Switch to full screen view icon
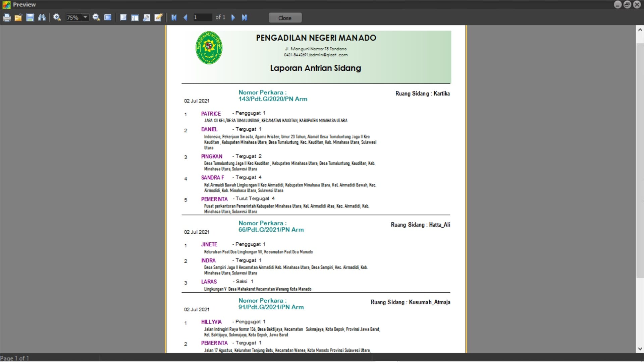This screenshot has width=644, height=362. (108, 17)
